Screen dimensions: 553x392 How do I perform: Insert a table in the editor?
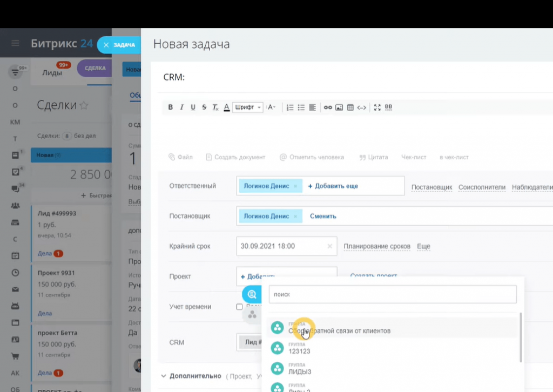point(350,107)
